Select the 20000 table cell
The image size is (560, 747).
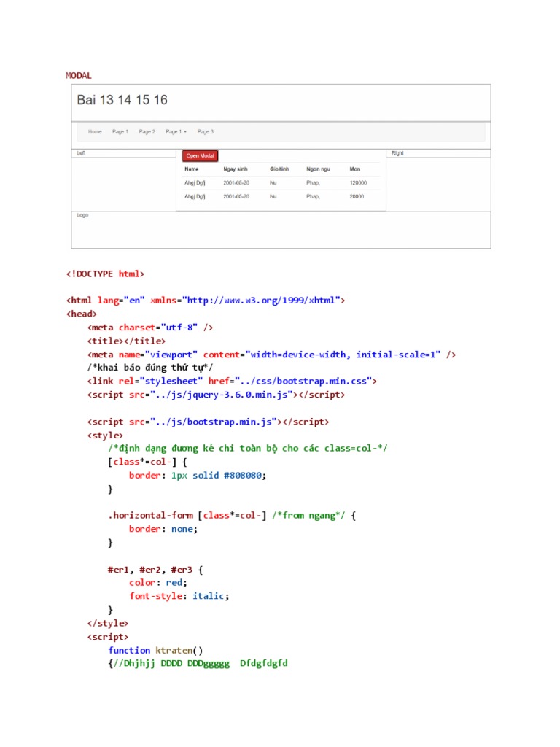(357, 196)
